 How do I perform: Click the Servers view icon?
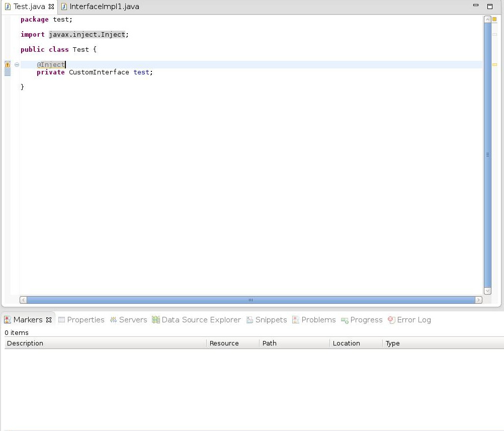[113, 320]
